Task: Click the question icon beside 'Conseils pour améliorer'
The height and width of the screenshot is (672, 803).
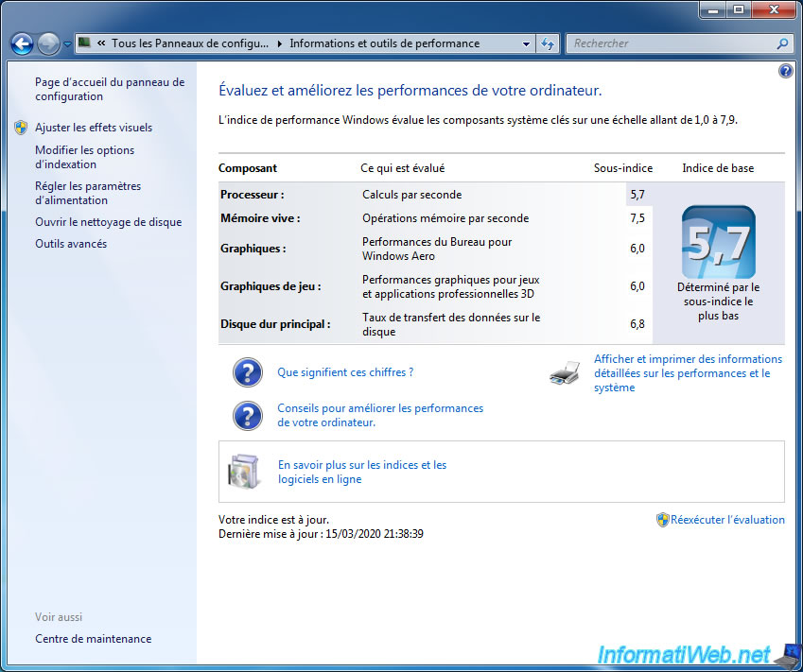Action: 248,416
